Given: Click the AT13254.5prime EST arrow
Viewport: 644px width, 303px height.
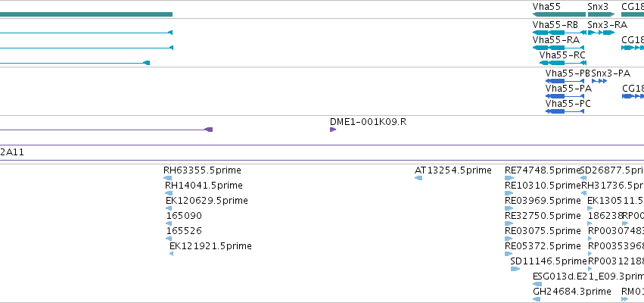Looking at the screenshot, I should [418, 178].
